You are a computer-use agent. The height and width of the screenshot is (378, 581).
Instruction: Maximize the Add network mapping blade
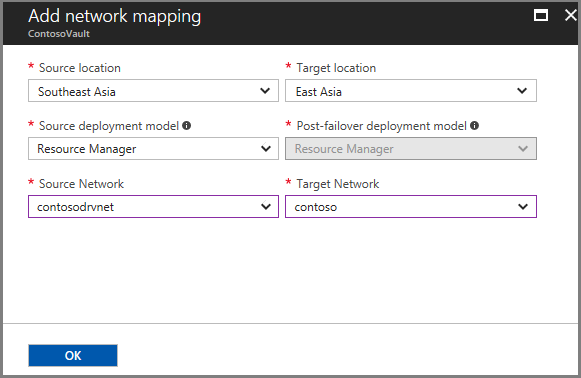point(541,15)
